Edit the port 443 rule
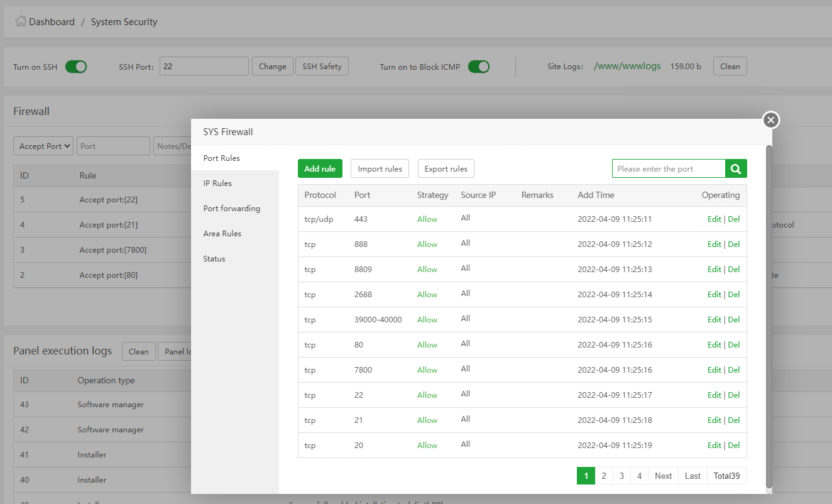The height and width of the screenshot is (504, 832). click(714, 219)
